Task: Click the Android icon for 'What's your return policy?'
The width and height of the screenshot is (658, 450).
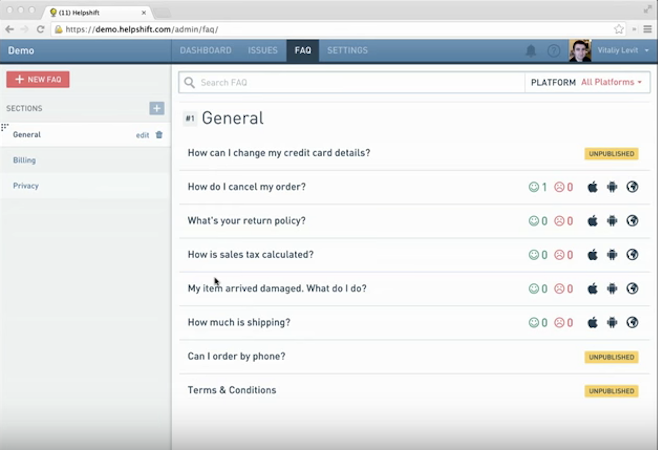Action: click(612, 221)
